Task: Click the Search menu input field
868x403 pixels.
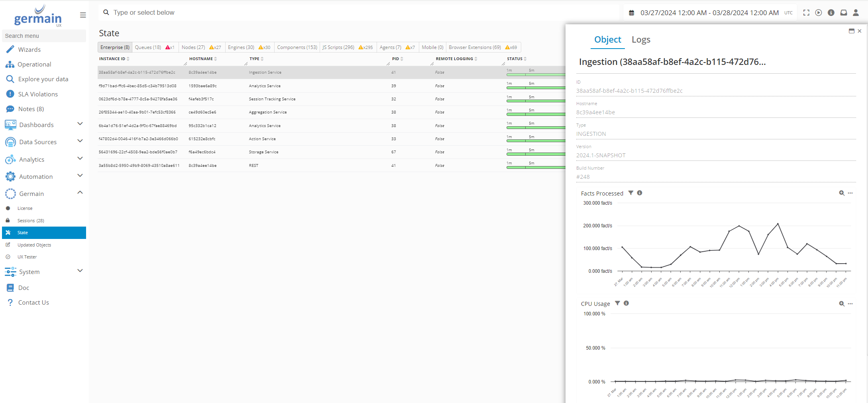Action: coord(44,36)
